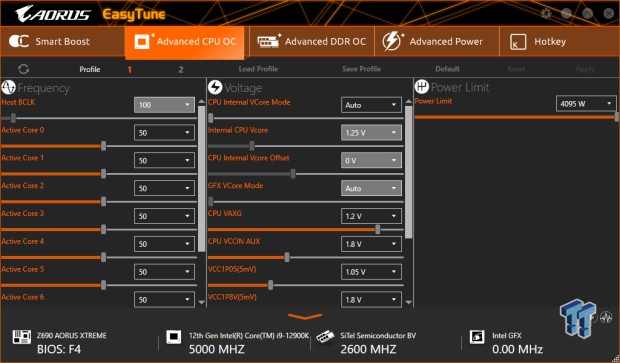Click the BIOS: F4 text
This screenshot has width=620, height=363.
click(x=59, y=350)
